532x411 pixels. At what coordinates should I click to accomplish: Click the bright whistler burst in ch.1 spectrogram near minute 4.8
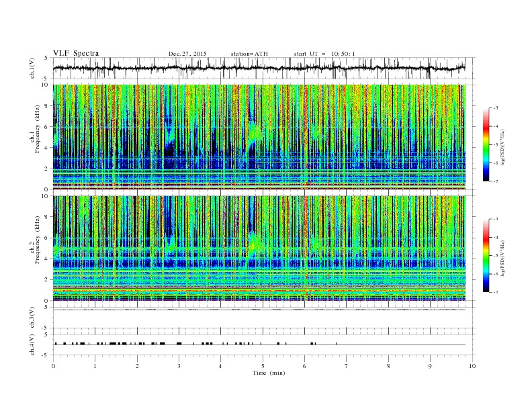coord(254,134)
